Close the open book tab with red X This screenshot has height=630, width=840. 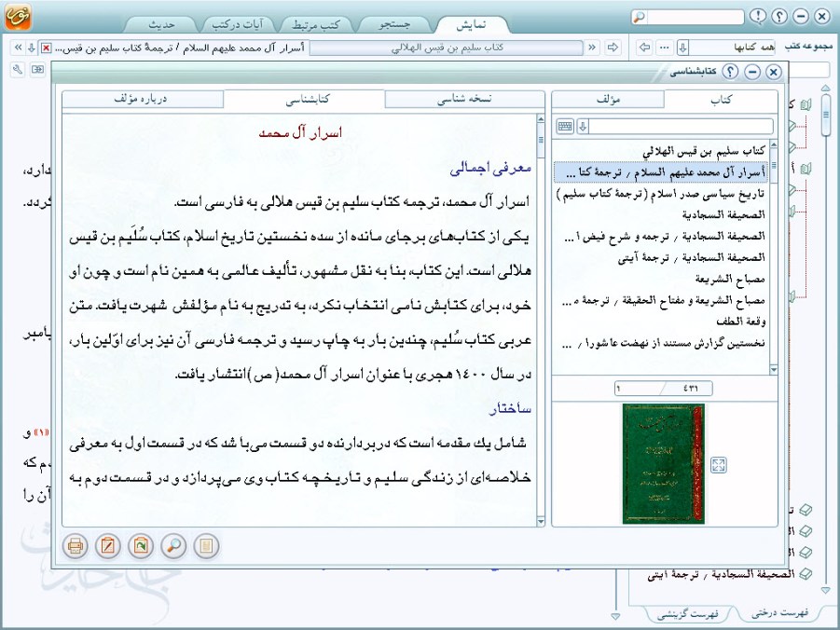point(46,48)
